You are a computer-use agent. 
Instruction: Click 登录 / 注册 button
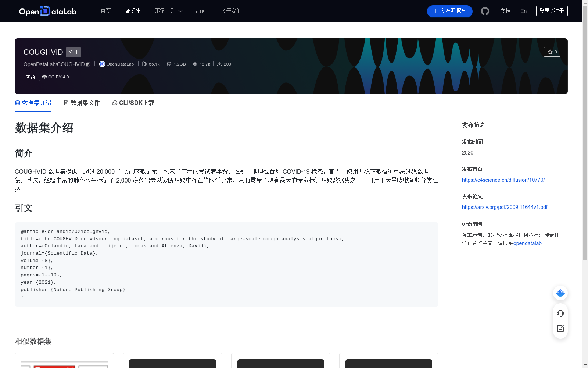click(552, 11)
